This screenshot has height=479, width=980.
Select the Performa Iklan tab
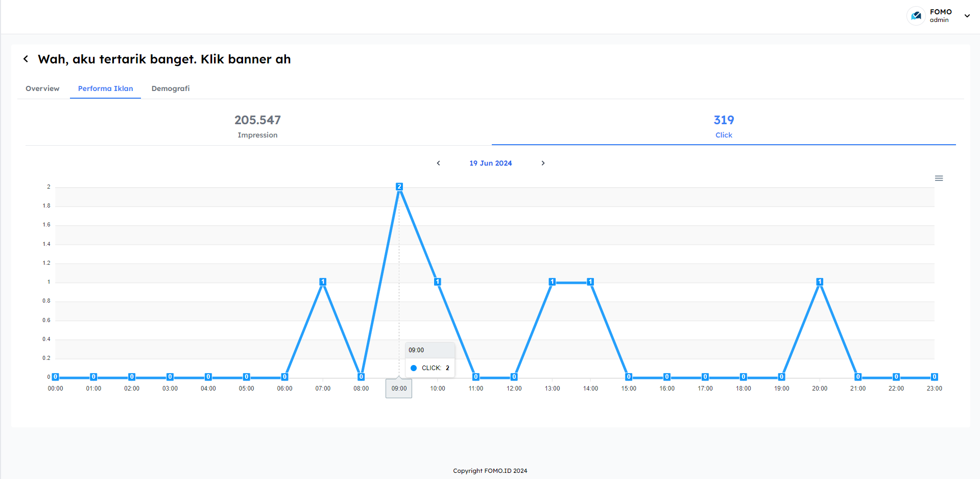[x=105, y=88]
